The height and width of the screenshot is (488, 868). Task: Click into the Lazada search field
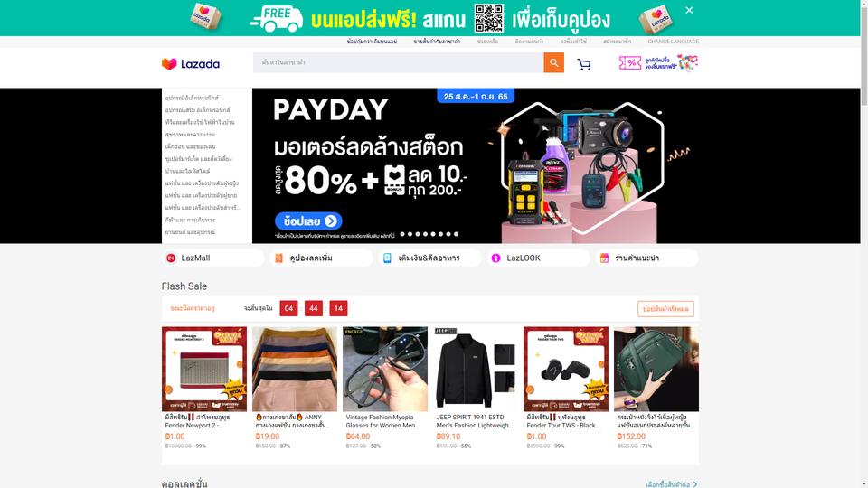coord(398,62)
